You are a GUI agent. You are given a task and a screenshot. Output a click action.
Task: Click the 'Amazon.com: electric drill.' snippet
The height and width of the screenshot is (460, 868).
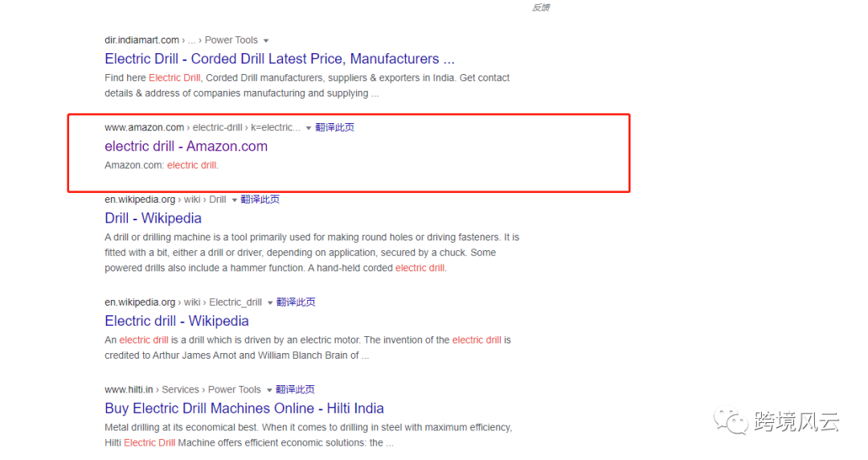(162, 165)
